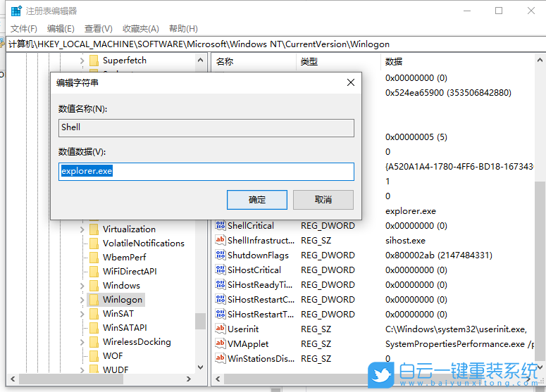
Task: Click the 数值名称 Shell field
Action: coord(206,127)
